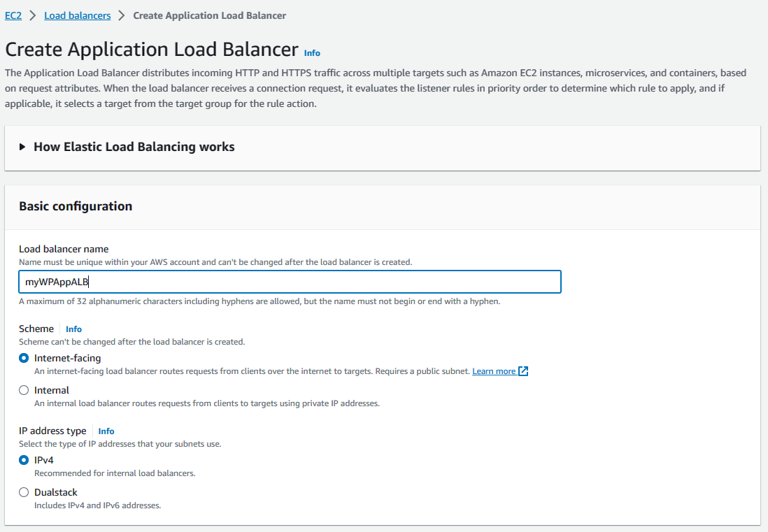The height and width of the screenshot is (532, 768).
Task: Select the Internet-facing scheme radio button
Action: 24,358
